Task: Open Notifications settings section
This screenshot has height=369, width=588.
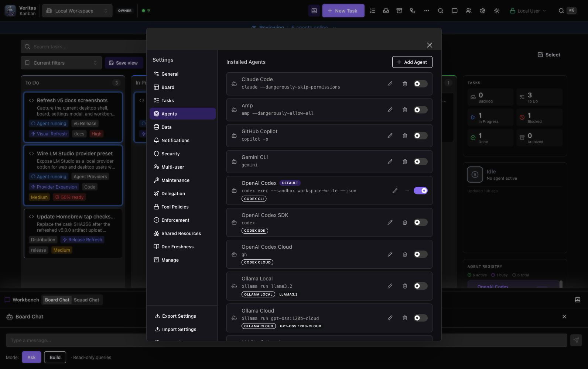Action: [182, 140]
